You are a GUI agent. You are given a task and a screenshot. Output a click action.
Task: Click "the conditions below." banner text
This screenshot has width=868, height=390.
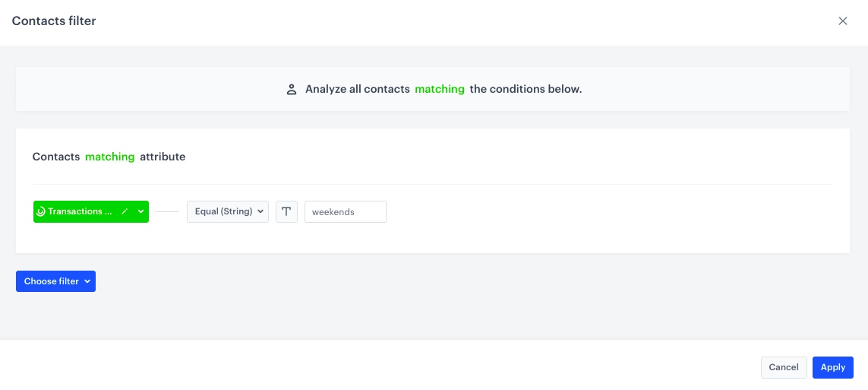point(526,89)
